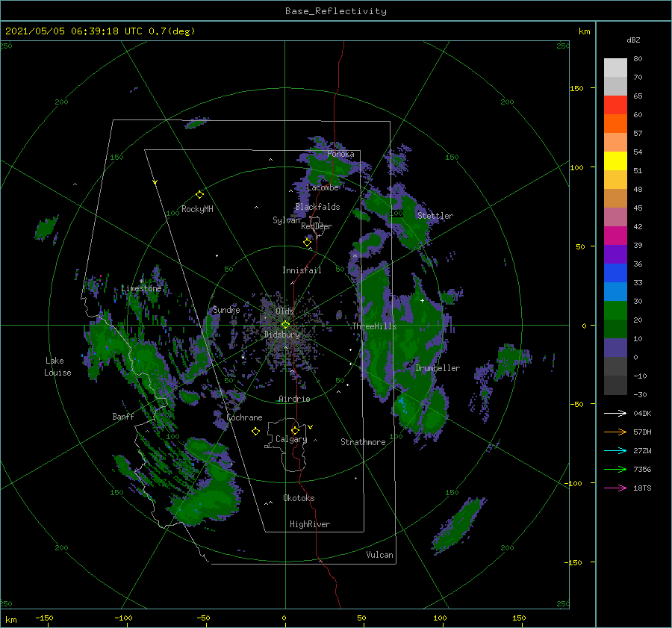The height and width of the screenshot is (628, 672).
Task: Click the magenta arrow for 18TS in legend
Action: coord(615,488)
